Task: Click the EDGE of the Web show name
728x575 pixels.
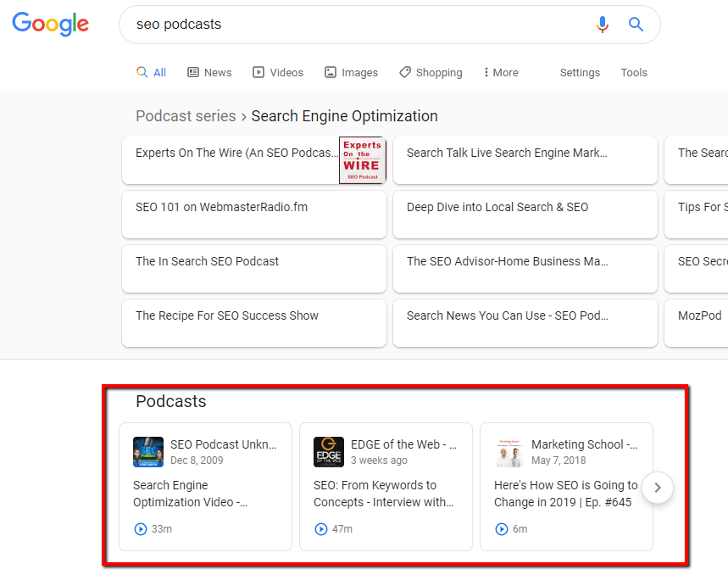Action: tap(404, 444)
